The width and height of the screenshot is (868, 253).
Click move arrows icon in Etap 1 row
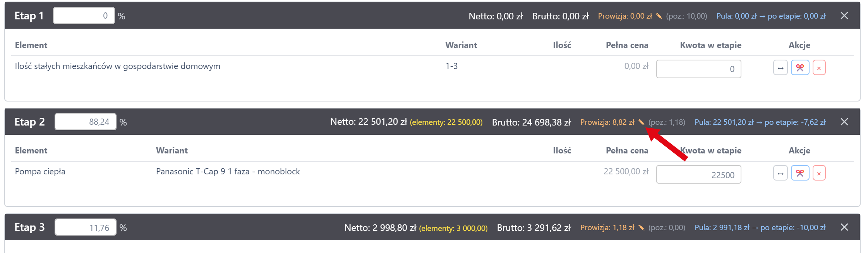[x=781, y=68]
